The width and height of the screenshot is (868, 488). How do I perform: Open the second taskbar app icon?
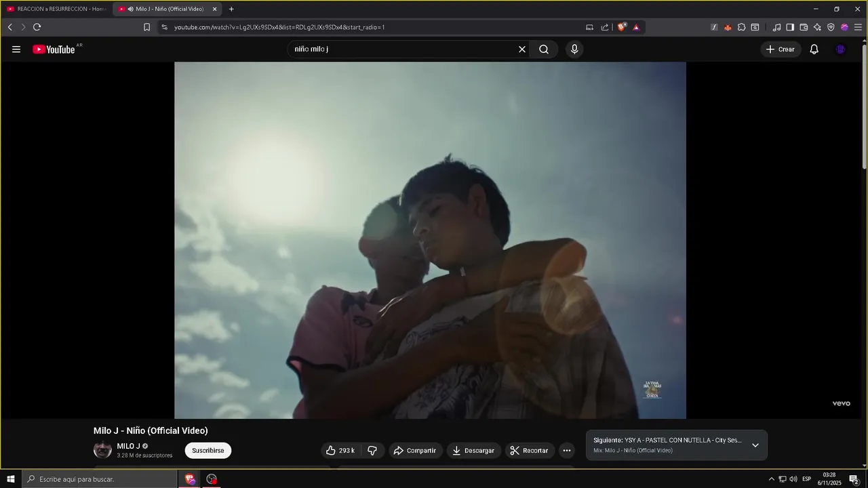(x=212, y=479)
